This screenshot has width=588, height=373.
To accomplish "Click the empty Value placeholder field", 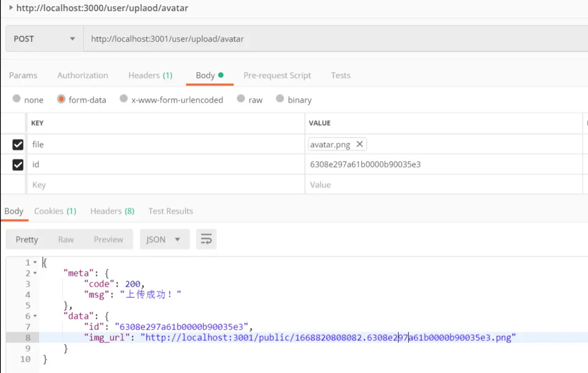I will [444, 185].
